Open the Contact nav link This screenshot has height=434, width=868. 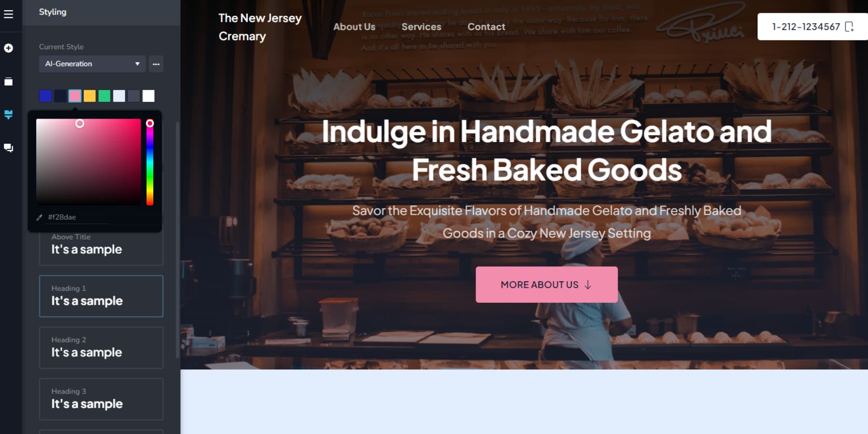click(x=486, y=27)
